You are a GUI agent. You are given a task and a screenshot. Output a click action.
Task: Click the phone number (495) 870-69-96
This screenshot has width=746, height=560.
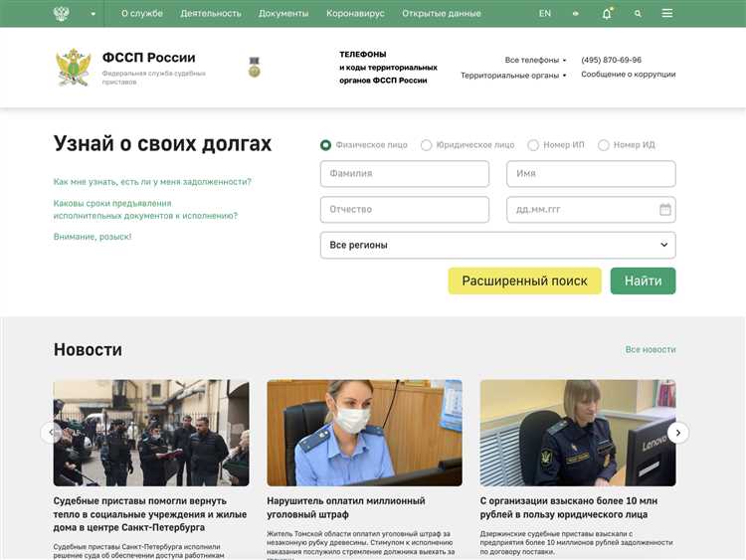tap(612, 60)
